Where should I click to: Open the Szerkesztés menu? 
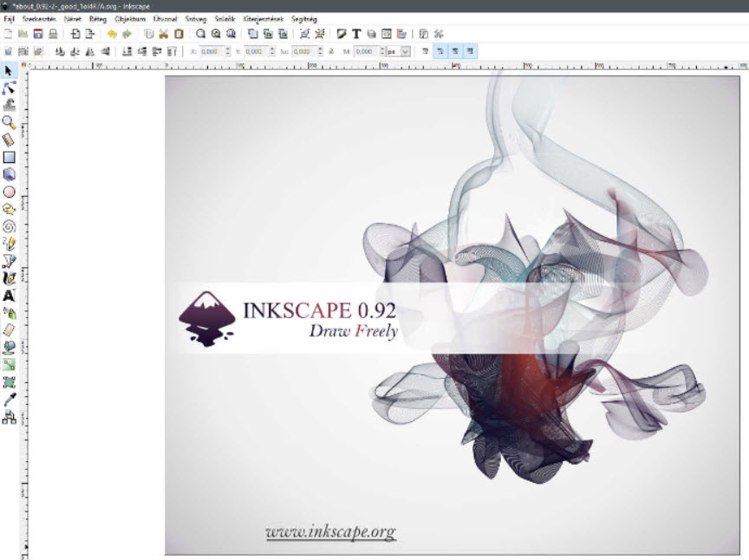click(39, 19)
